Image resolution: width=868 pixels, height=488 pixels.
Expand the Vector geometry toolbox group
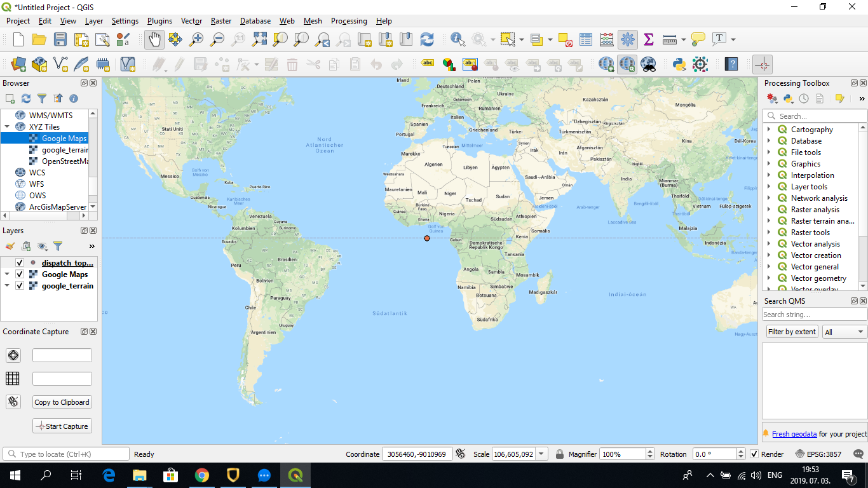pos(768,278)
